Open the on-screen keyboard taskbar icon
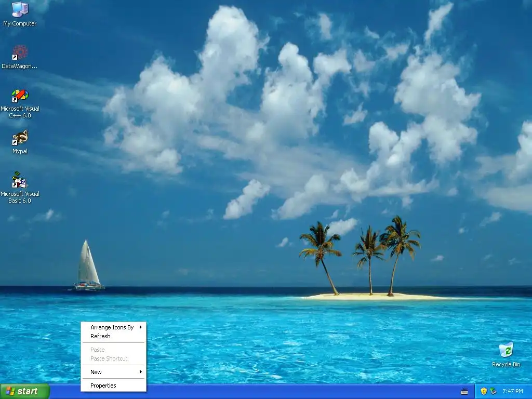The width and height of the screenshot is (532, 399). pyautogui.click(x=464, y=392)
